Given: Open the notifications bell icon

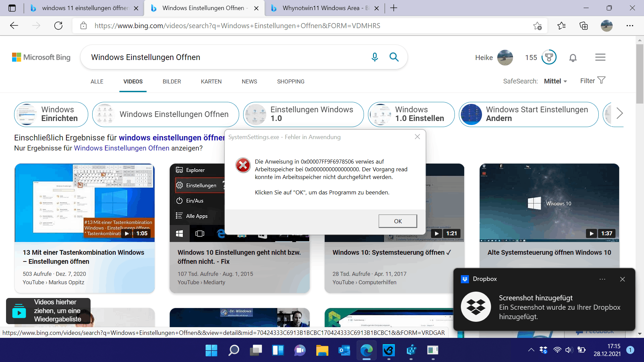Looking at the screenshot, I should [573, 58].
